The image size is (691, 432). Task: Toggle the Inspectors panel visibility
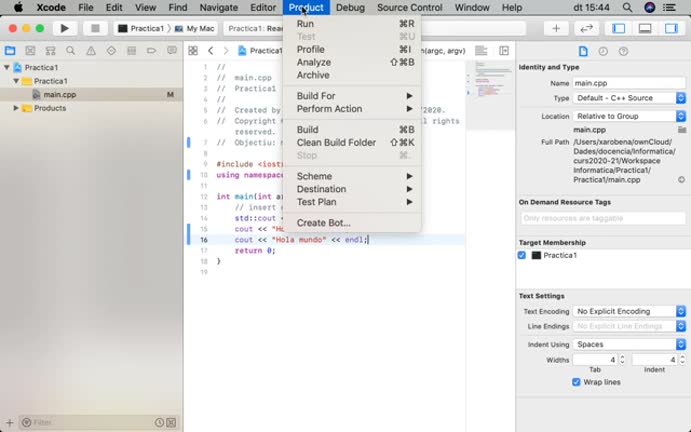click(671, 29)
